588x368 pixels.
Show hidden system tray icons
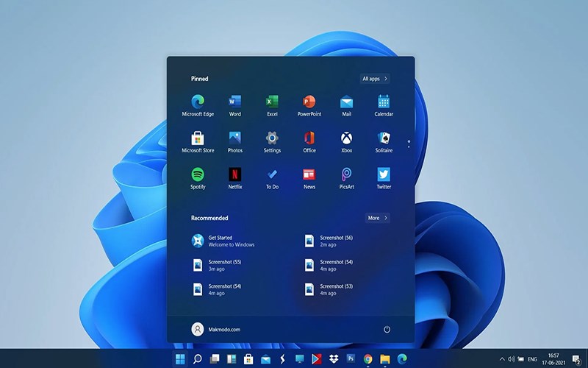coord(502,359)
